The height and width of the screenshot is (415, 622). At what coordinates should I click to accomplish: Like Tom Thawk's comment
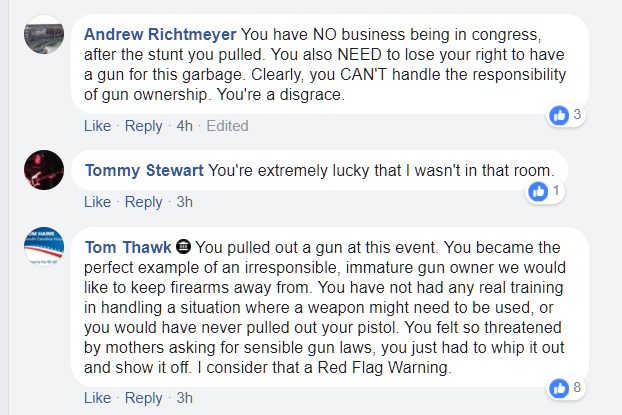pyautogui.click(x=98, y=398)
